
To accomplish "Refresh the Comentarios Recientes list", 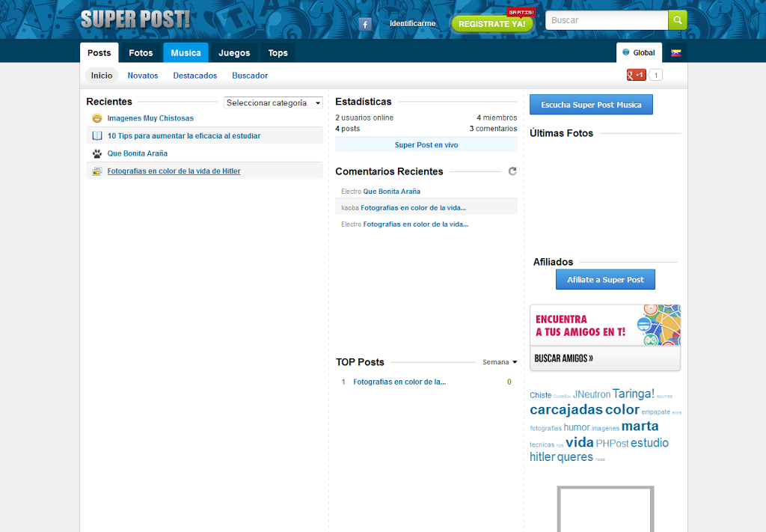I will [512, 171].
